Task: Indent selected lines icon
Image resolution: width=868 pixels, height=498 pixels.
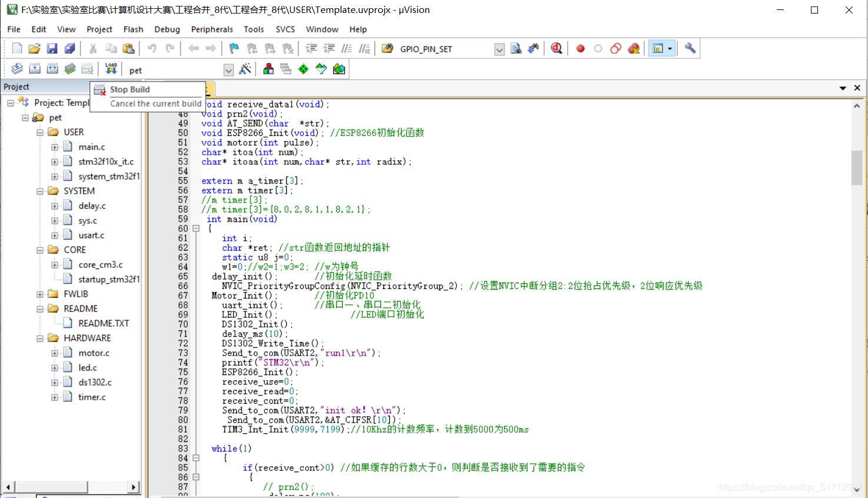Action: point(311,49)
